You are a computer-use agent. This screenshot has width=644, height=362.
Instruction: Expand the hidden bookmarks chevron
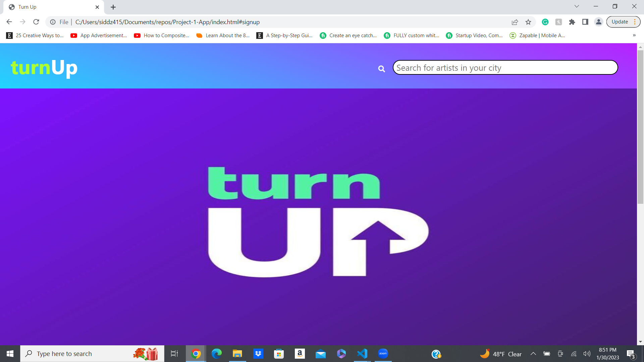(x=634, y=36)
